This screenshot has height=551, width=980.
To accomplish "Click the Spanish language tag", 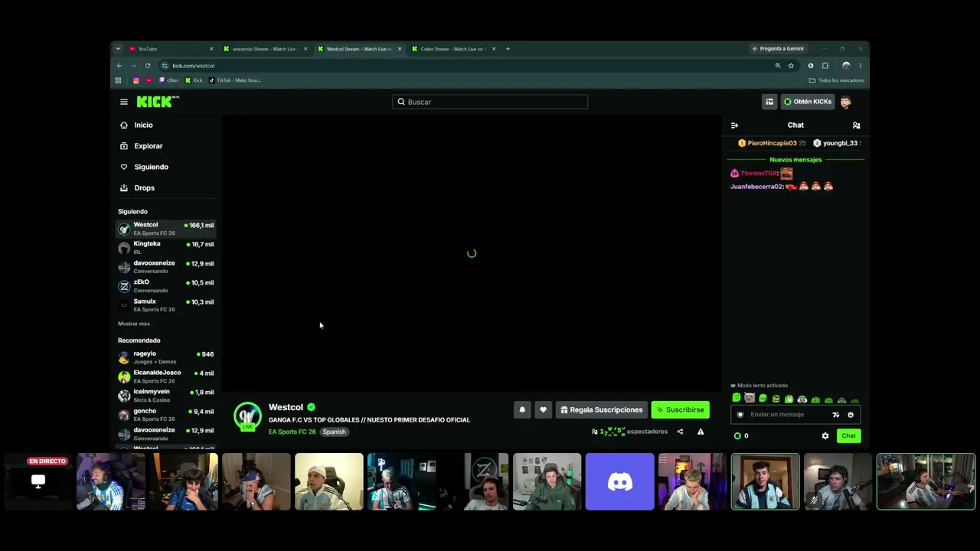I will 335,432.
